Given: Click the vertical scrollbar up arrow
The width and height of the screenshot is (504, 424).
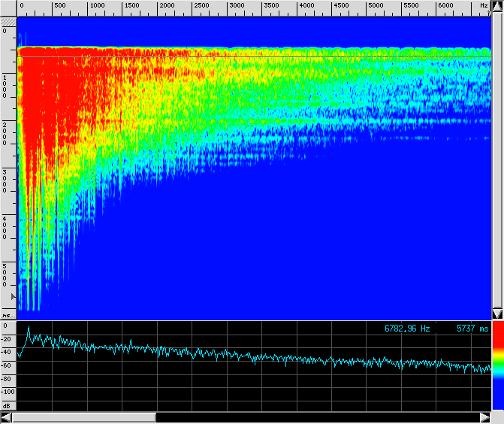Looking at the screenshot, I should coord(496,7).
